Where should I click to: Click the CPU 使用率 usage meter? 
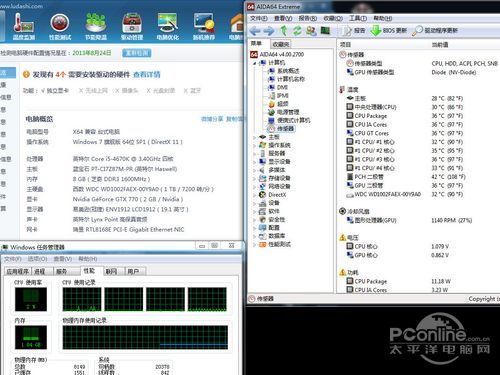(x=31, y=299)
